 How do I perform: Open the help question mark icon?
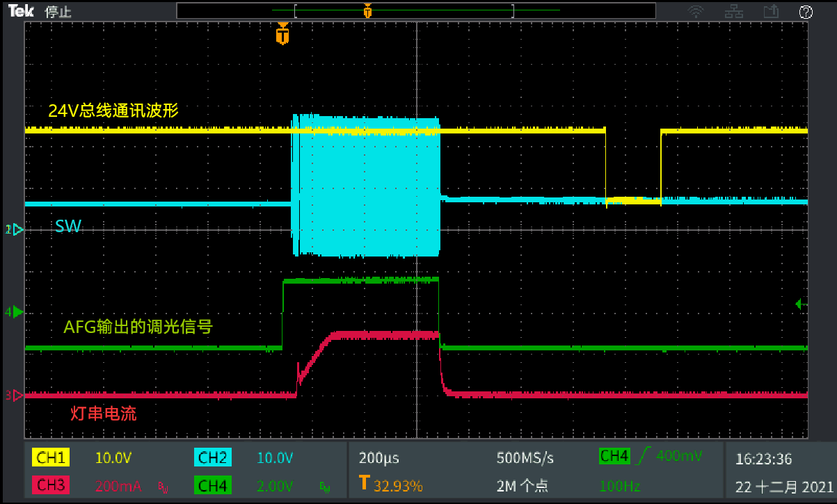[806, 12]
